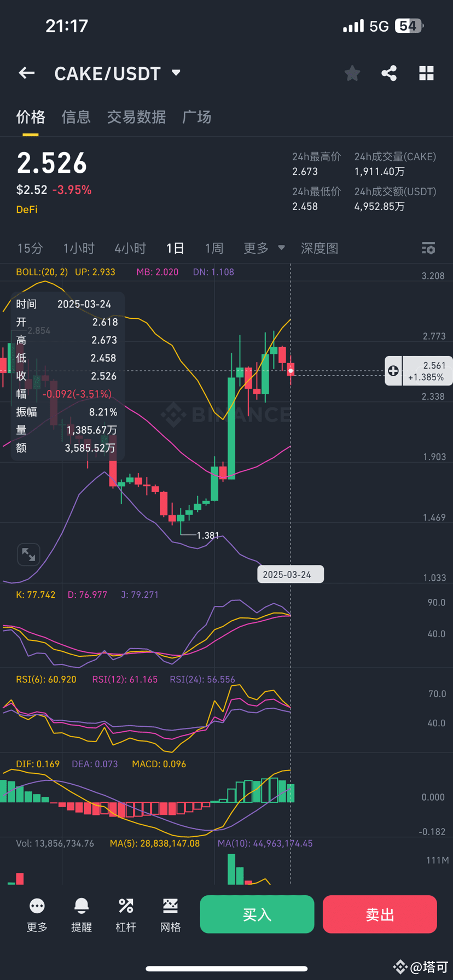Screen dimensions: 453x980
Task: Tap the Vol: 13,856,734.76 label
Action: [55, 843]
